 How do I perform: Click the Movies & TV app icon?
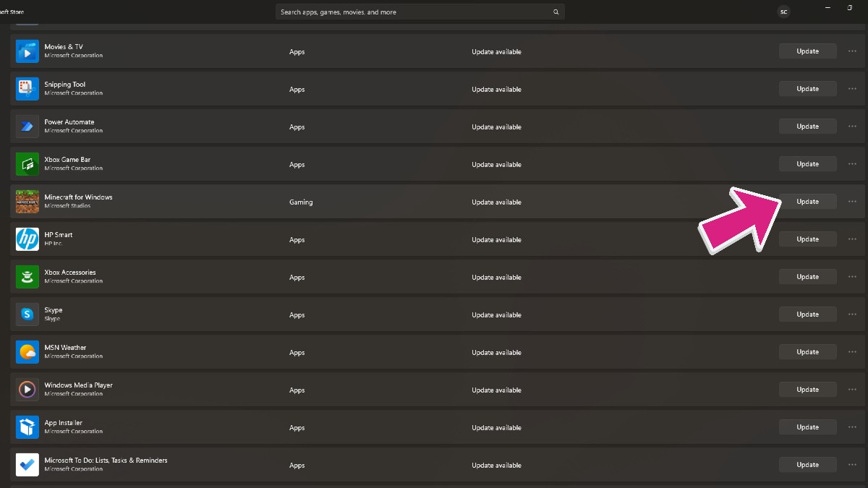pyautogui.click(x=27, y=51)
